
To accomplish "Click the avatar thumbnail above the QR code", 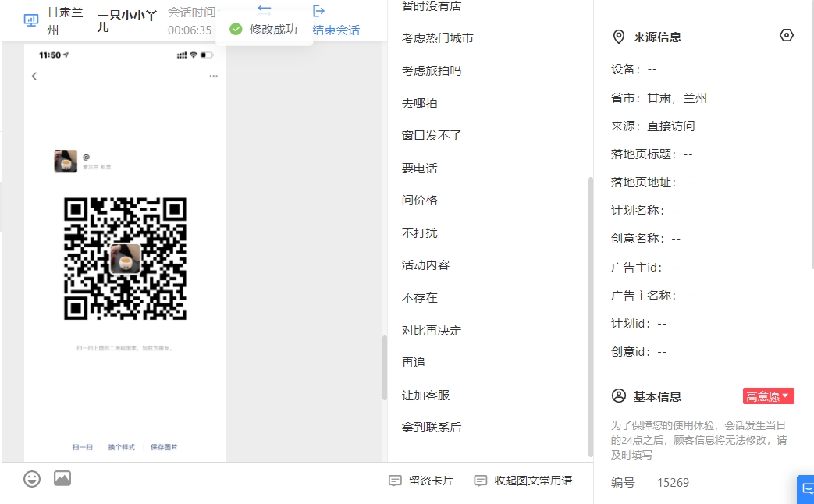I will (66, 161).
